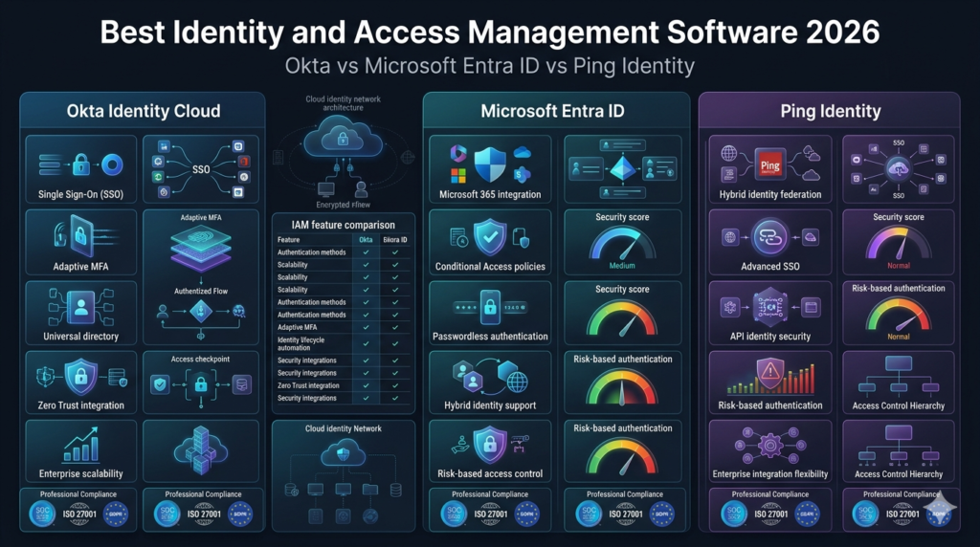Click the 'Best Identity and Access Management Software 2026' title

[x=490, y=32]
